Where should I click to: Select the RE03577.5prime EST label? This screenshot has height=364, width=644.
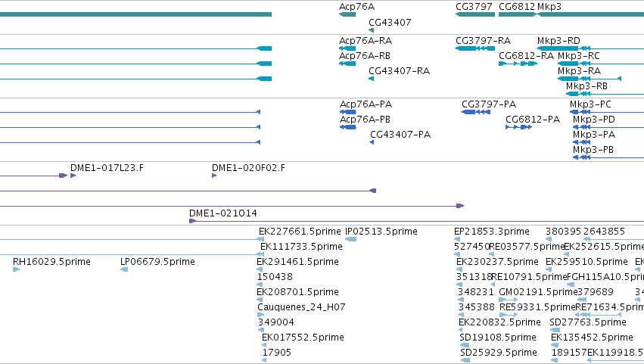click(527, 247)
